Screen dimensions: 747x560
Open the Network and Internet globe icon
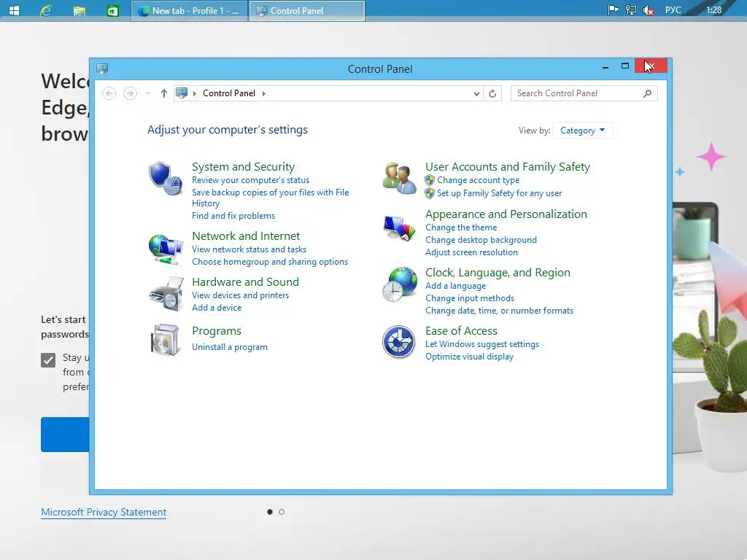click(x=166, y=249)
